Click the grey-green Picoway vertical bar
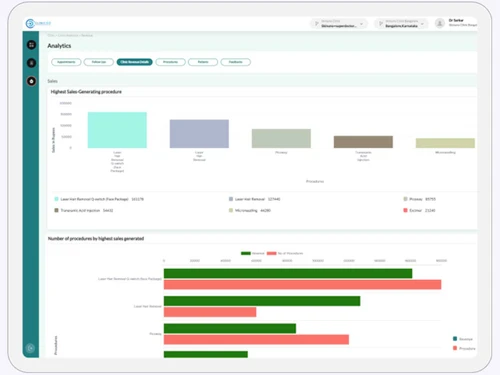Viewport: 500px width, 375px height. pyautogui.click(x=281, y=138)
